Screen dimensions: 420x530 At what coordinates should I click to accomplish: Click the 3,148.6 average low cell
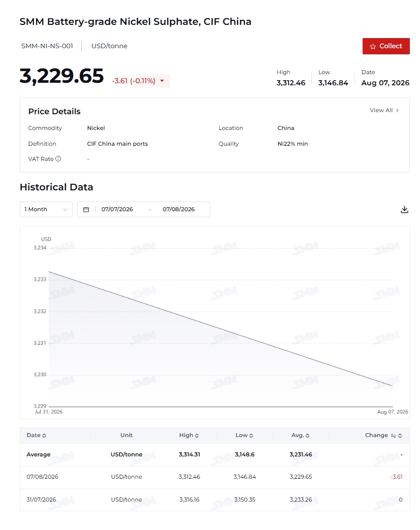[245, 455]
